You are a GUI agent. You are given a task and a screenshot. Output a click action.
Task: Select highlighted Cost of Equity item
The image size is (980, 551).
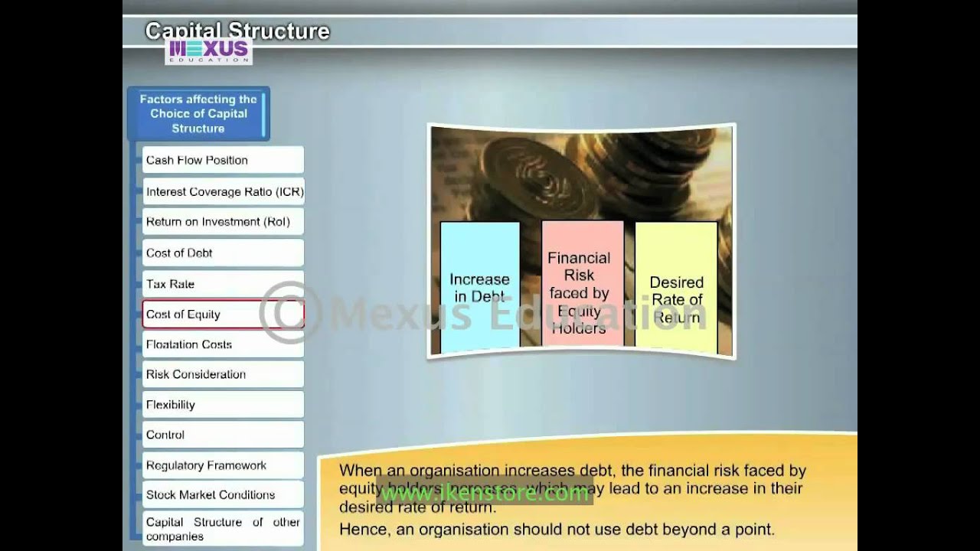223,315
